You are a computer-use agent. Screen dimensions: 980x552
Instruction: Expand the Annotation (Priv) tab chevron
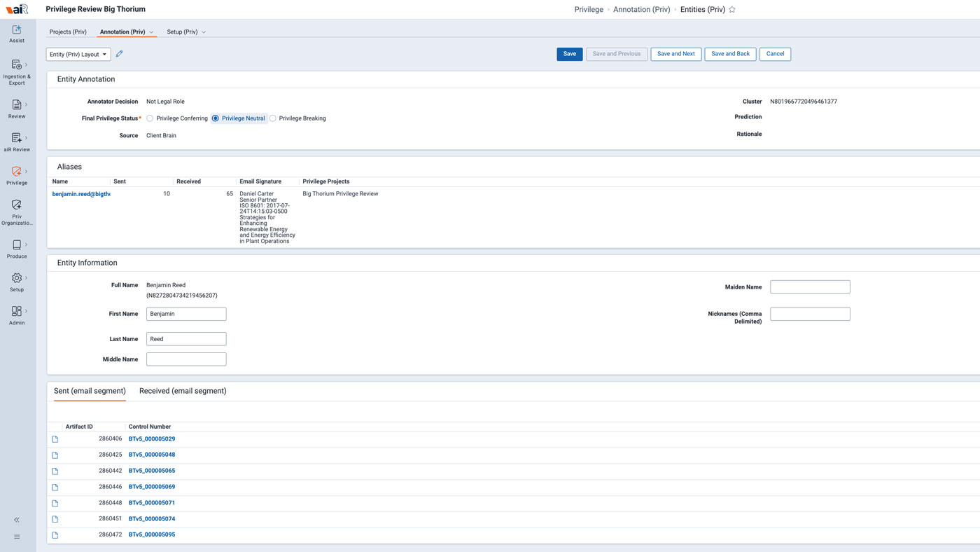[151, 32]
